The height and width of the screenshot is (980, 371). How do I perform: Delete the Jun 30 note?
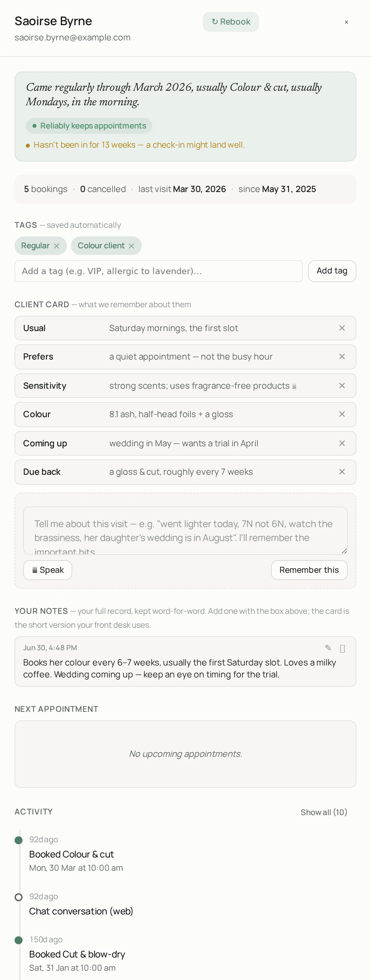click(342, 648)
